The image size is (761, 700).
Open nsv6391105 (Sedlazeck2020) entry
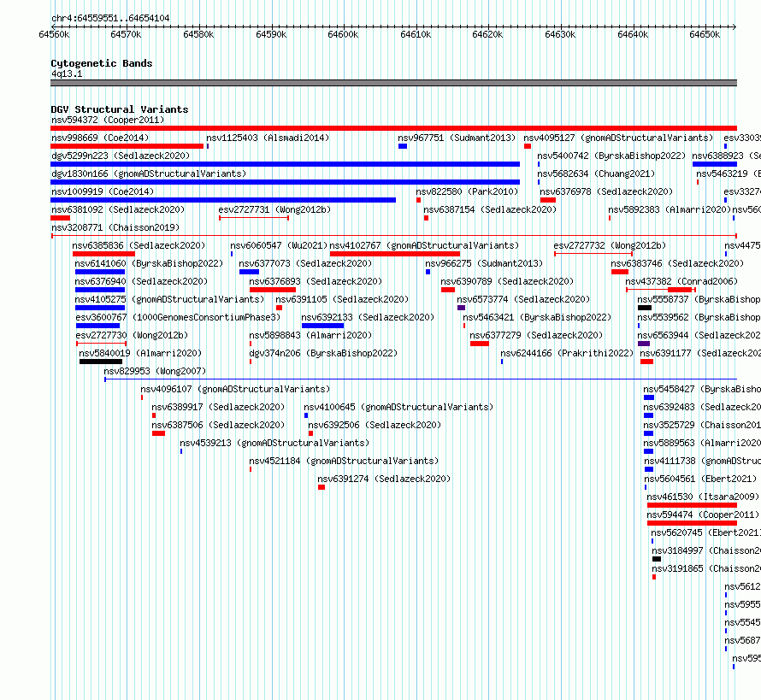342,299
